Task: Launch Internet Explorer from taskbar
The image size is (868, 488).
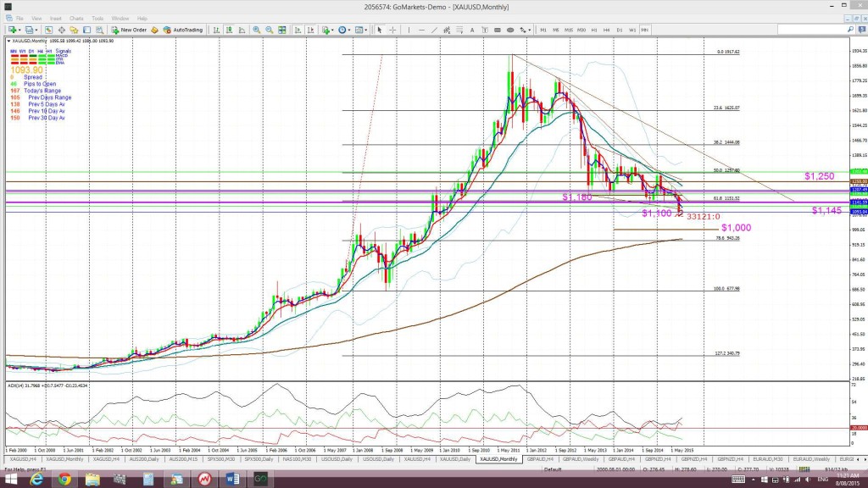Action: point(37,480)
